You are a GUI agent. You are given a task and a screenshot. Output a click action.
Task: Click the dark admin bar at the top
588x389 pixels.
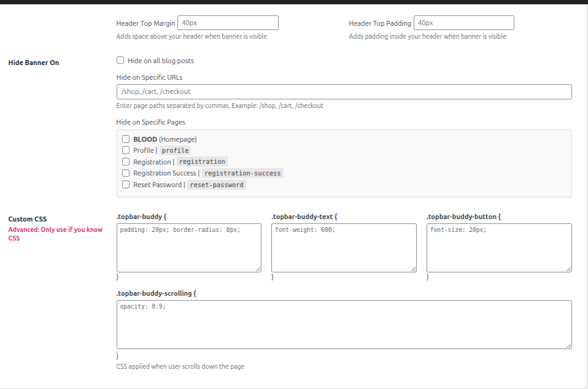tap(294, 4)
